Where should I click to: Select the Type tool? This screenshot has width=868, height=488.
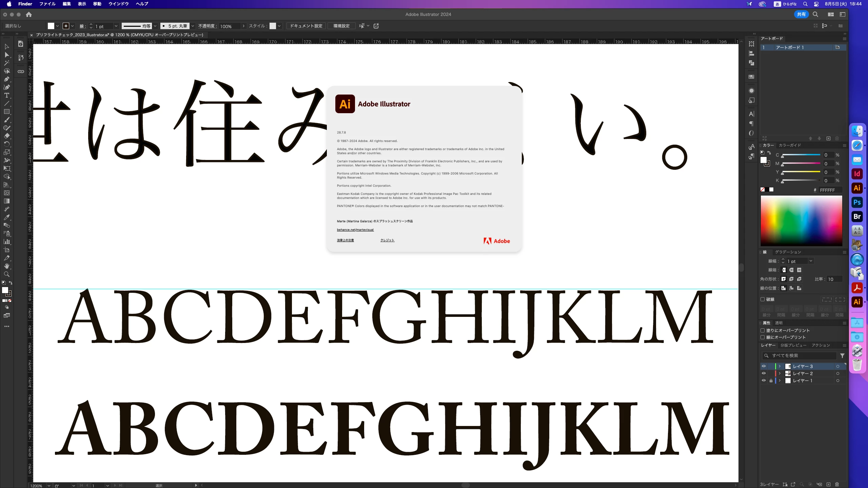(x=6, y=95)
